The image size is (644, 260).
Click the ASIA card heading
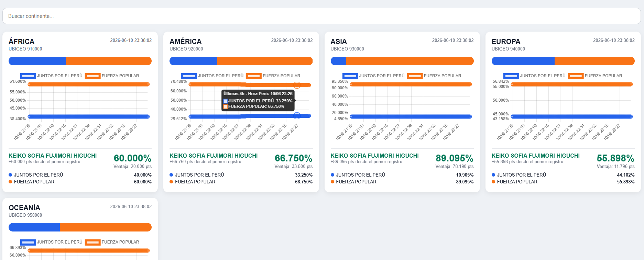point(339,42)
